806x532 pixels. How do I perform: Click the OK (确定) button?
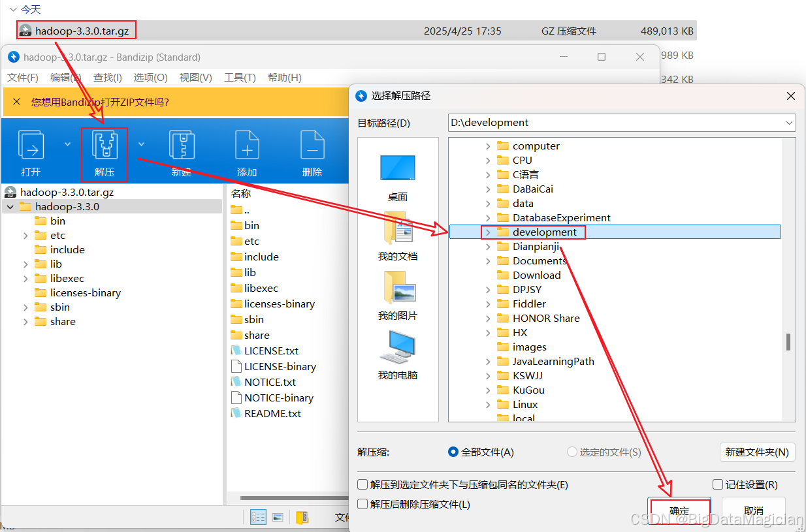tap(679, 510)
